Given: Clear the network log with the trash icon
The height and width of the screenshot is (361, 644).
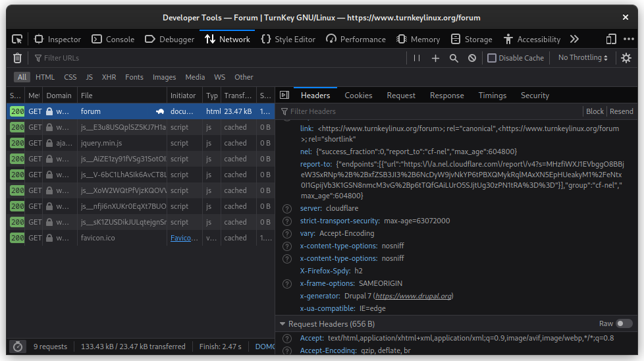Looking at the screenshot, I should click(18, 58).
